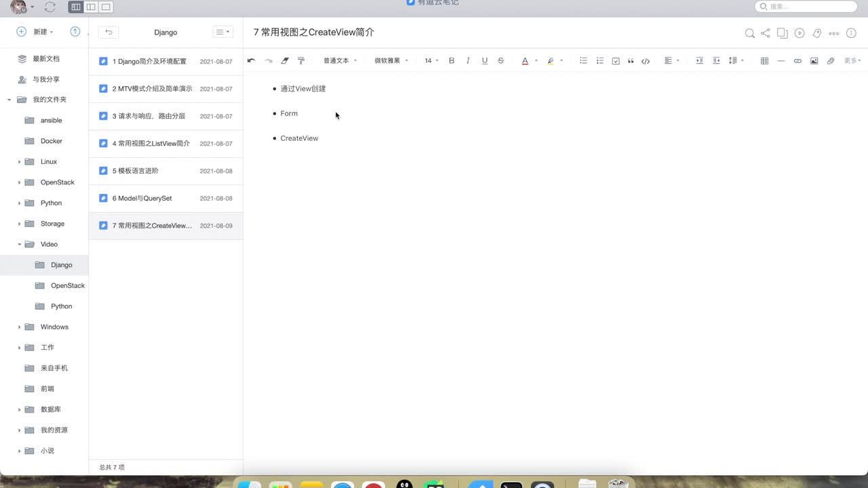Insert a hyperlink
Image resolution: width=868 pixels, height=488 pixels.
pyautogui.click(x=797, y=61)
